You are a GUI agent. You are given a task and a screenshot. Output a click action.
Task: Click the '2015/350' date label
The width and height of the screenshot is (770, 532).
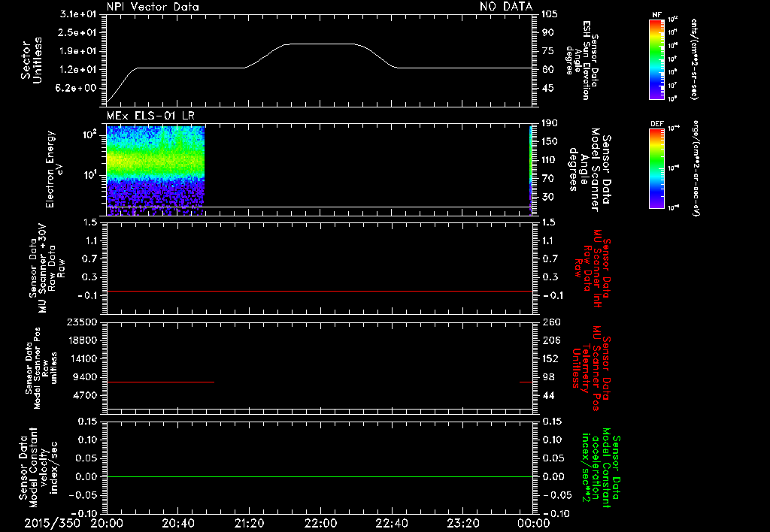click(52, 523)
